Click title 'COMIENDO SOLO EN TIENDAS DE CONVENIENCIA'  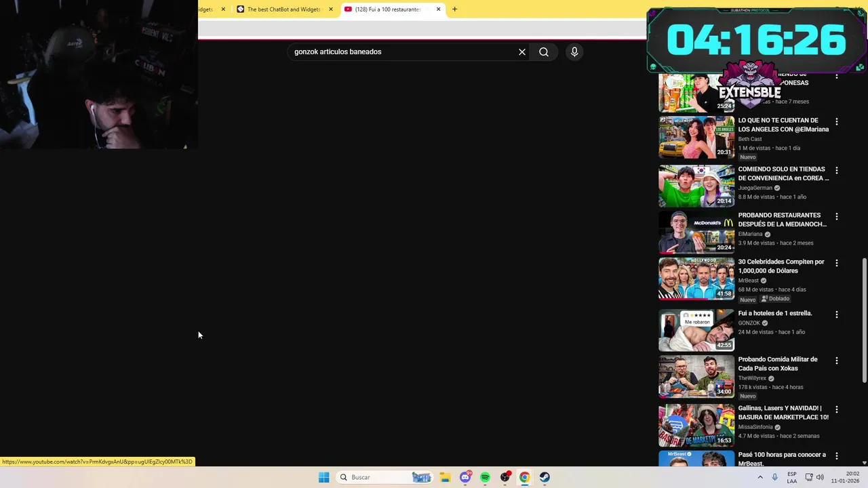pyautogui.click(x=783, y=174)
